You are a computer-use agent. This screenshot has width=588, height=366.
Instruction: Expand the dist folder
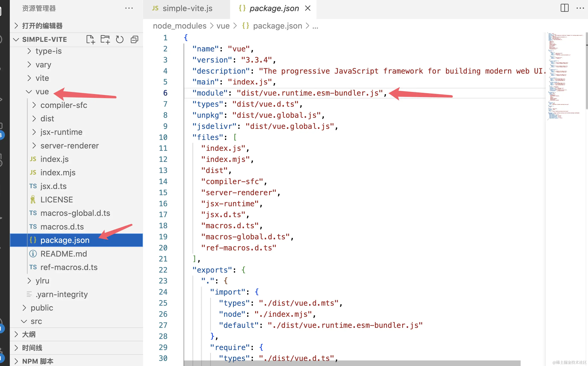click(x=77, y=119)
